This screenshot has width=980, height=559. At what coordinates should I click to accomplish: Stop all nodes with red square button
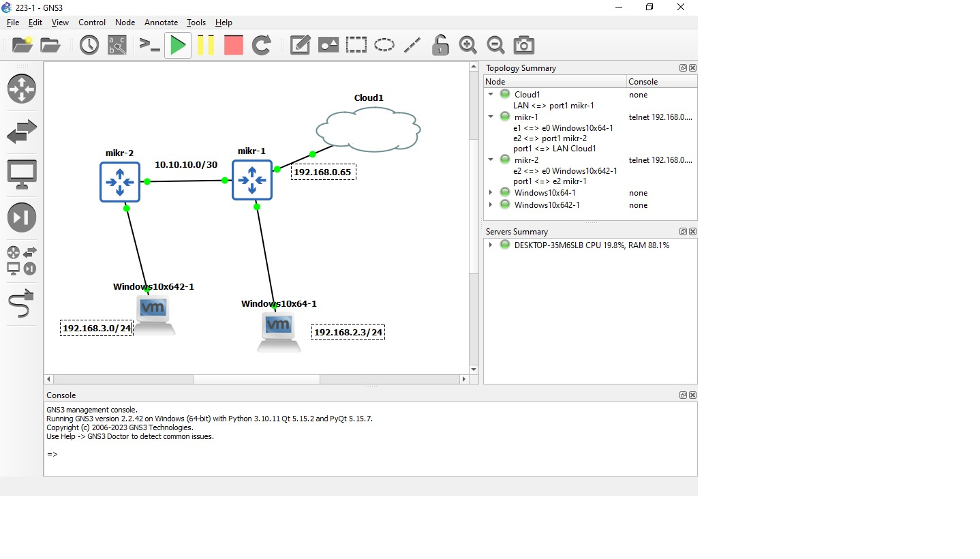click(234, 46)
